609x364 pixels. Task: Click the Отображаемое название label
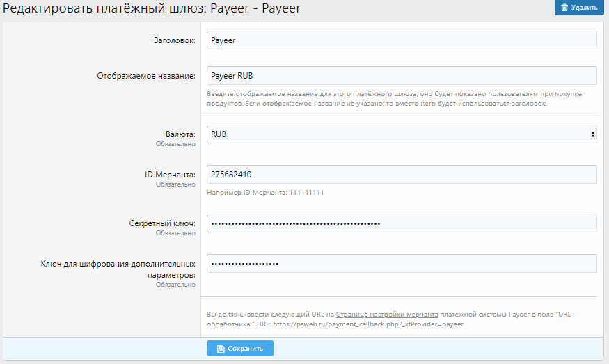[145, 76]
